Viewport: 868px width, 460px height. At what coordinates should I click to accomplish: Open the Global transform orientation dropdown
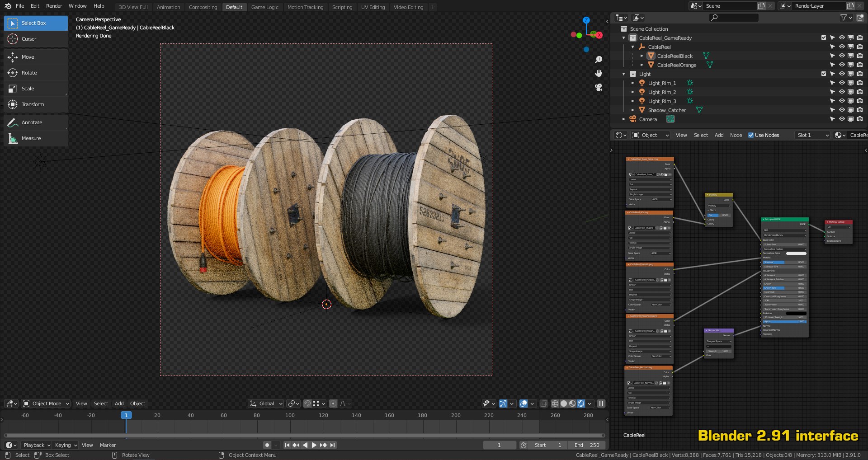click(266, 404)
